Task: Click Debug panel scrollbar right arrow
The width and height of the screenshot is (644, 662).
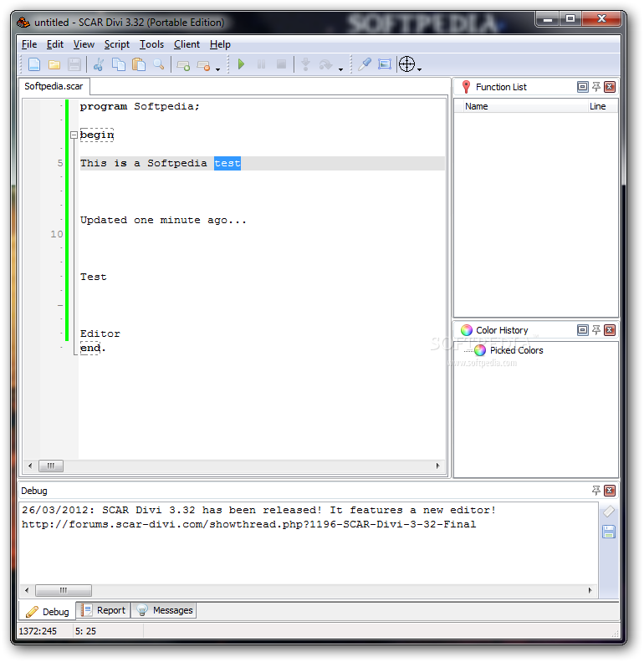Action: pyautogui.click(x=590, y=590)
